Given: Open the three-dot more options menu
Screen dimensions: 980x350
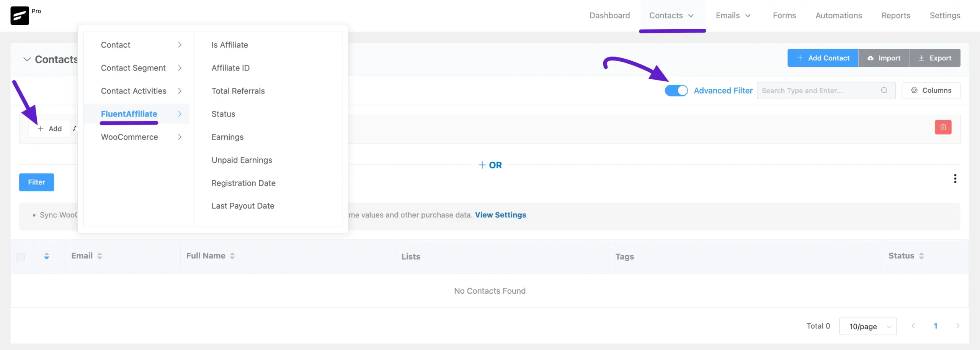Looking at the screenshot, I should (955, 179).
